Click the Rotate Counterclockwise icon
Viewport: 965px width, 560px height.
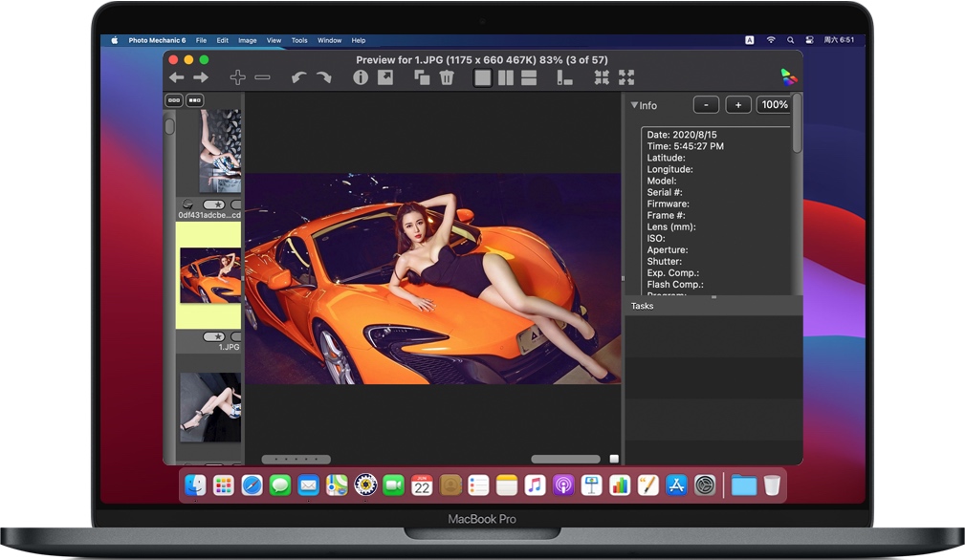point(299,75)
